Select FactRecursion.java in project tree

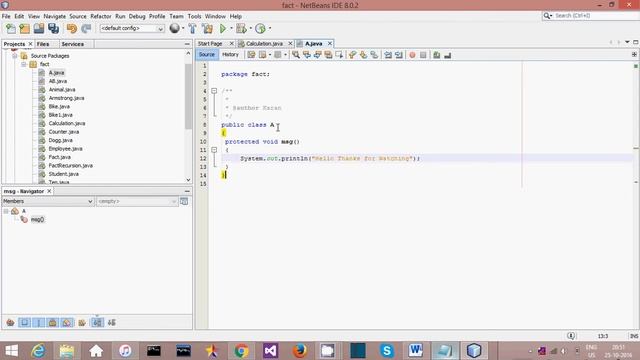tap(70, 165)
